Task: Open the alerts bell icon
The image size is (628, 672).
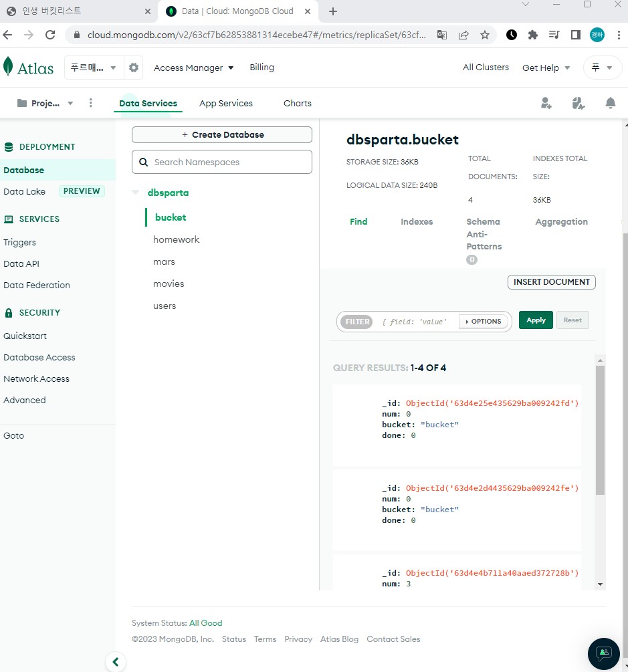Action: pos(611,103)
